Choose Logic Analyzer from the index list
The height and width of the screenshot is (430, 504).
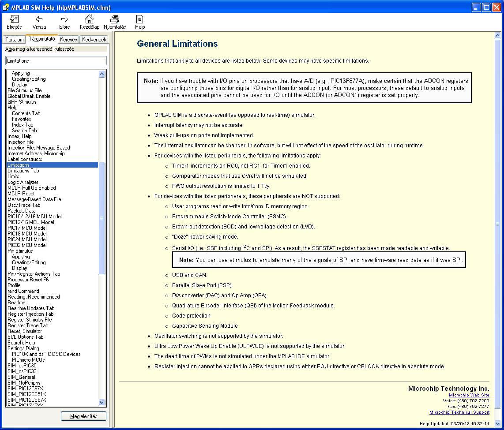(23, 182)
